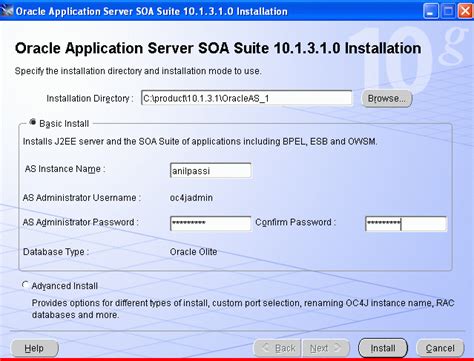The height and width of the screenshot is (361, 474).
Task: Click the AS Administrator Username label
Action: click(x=82, y=198)
